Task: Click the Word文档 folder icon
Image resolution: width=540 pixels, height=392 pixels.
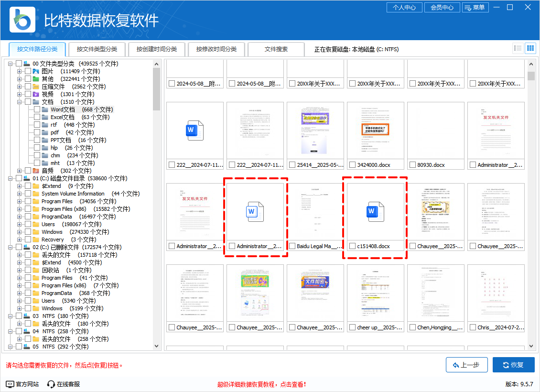Action: [45, 109]
